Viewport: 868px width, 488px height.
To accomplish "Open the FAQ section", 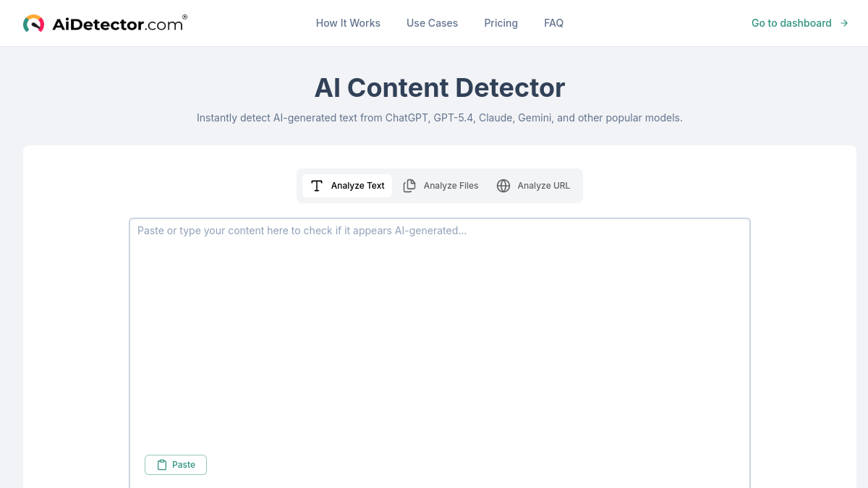I will coord(553,23).
